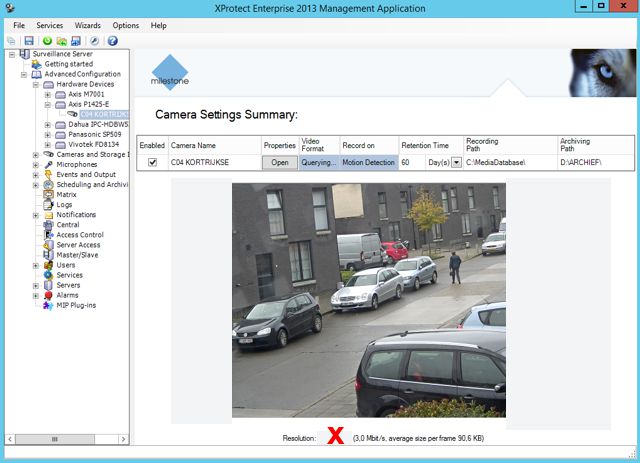Open the Services menu in menu bar
Screen dimensions: 640x463
click(49, 25)
